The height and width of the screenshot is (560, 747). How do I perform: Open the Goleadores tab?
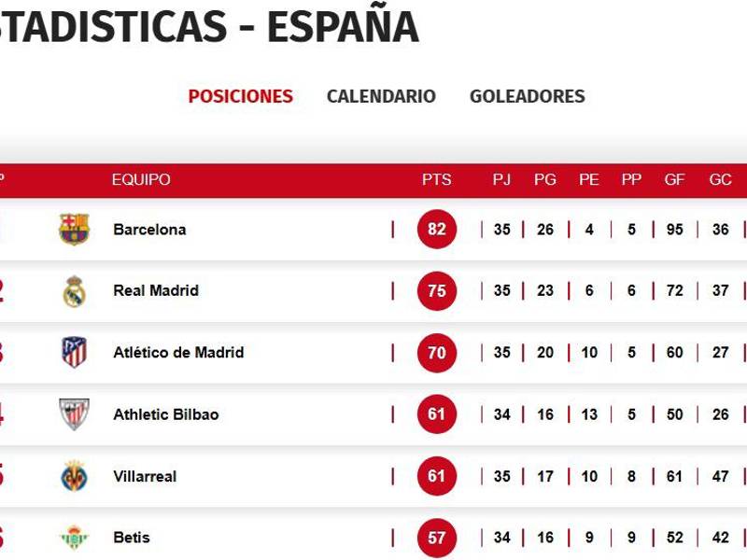(x=527, y=96)
